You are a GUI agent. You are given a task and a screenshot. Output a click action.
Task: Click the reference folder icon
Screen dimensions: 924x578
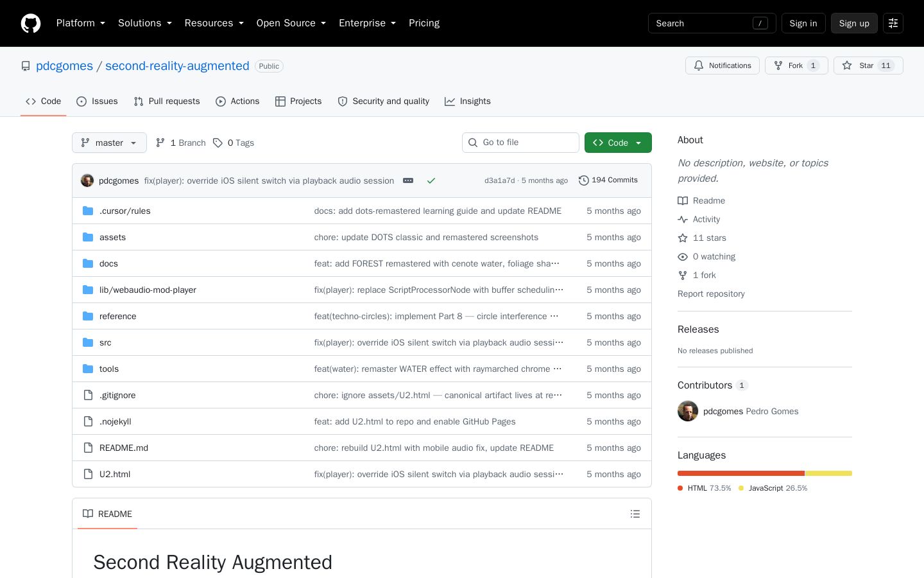(x=88, y=316)
